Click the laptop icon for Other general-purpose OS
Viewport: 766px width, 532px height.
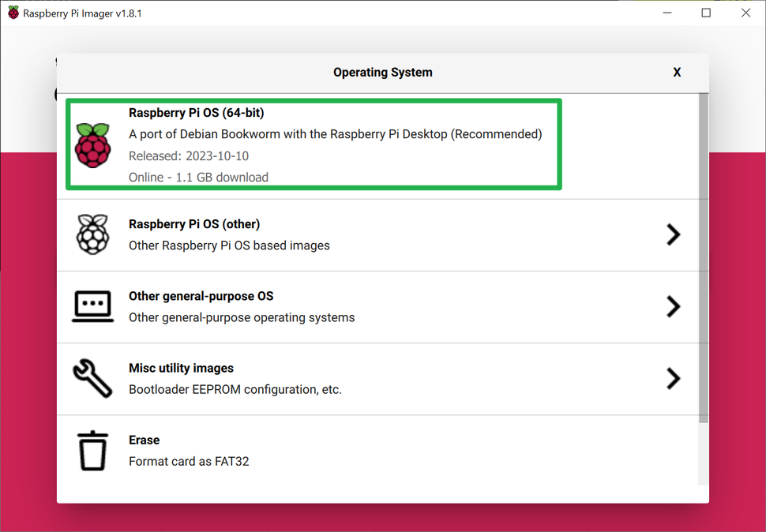(x=93, y=306)
